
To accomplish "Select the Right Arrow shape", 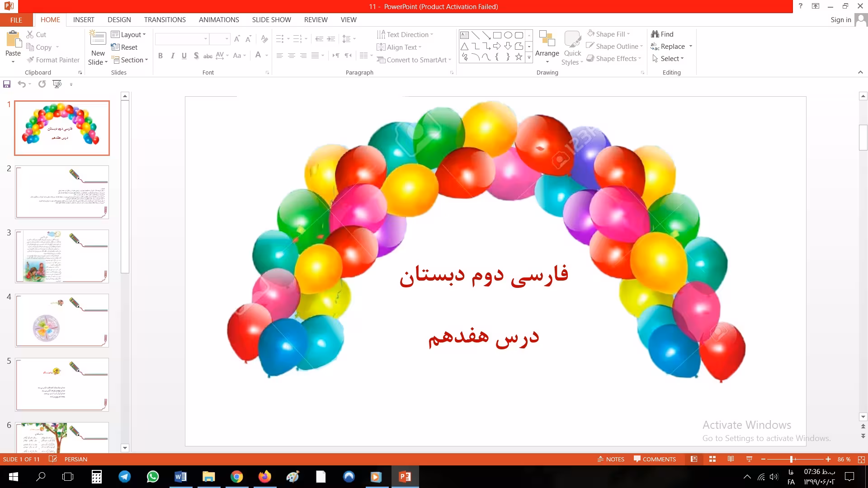I will [497, 46].
